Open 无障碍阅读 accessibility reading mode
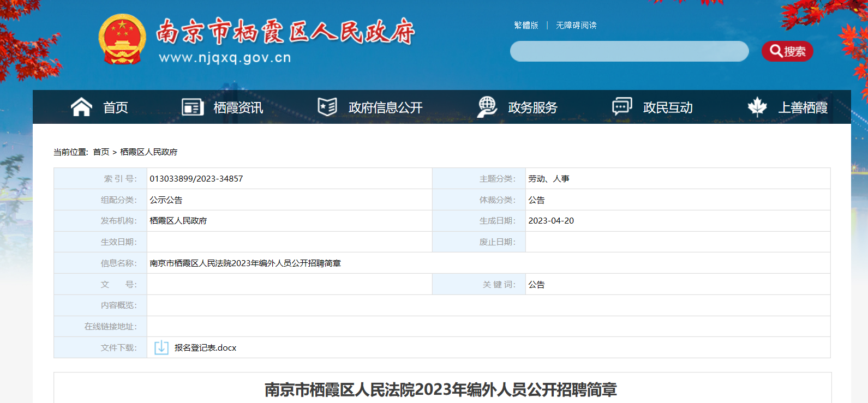Image resolution: width=868 pixels, height=403 pixels. [x=576, y=25]
